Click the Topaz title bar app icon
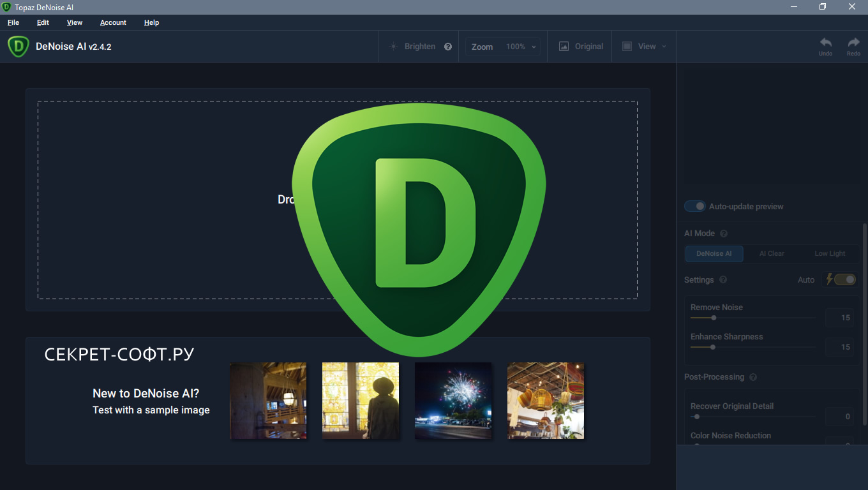868x490 pixels. pyautogui.click(x=6, y=7)
